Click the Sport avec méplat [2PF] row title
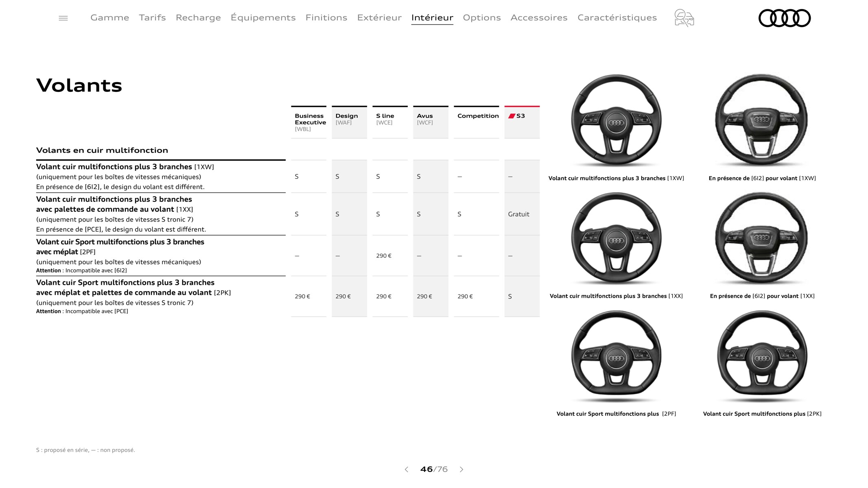The width and height of the screenshot is (868, 488). click(120, 247)
